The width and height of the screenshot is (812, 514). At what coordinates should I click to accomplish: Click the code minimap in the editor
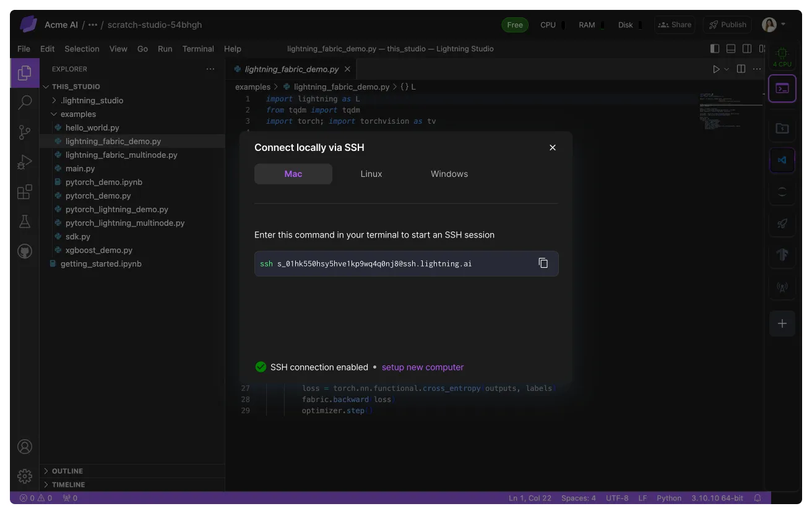click(730, 110)
